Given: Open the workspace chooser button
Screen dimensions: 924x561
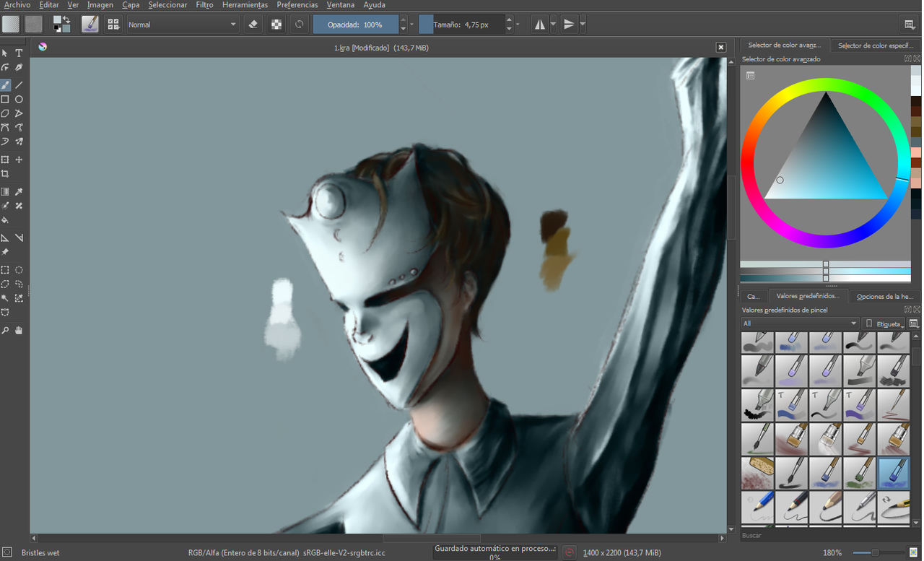Looking at the screenshot, I should [910, 24].
